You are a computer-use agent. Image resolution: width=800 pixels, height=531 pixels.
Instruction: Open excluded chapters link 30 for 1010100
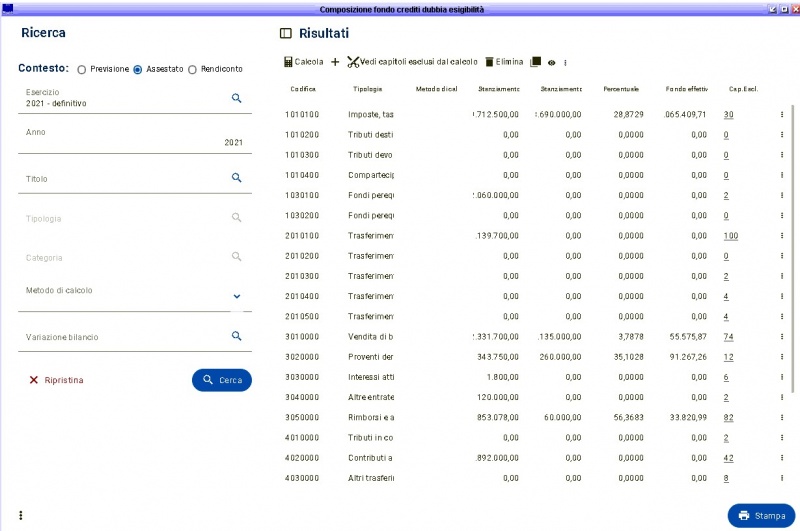729,115
